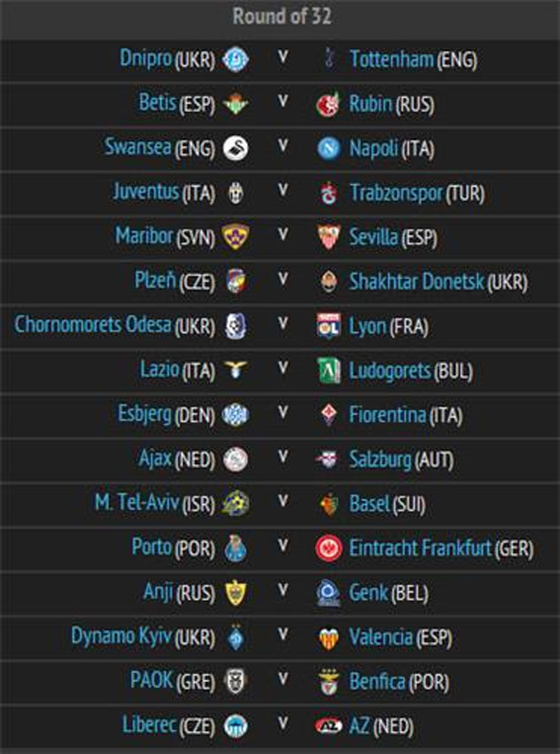Open the Fiorentina team link

pos(389,415)
